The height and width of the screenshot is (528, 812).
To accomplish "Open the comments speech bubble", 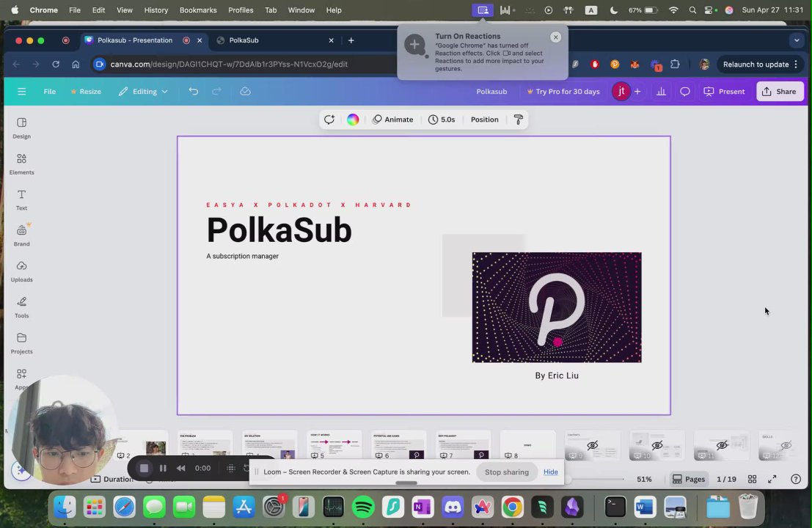I will click(x=684, y=92).
